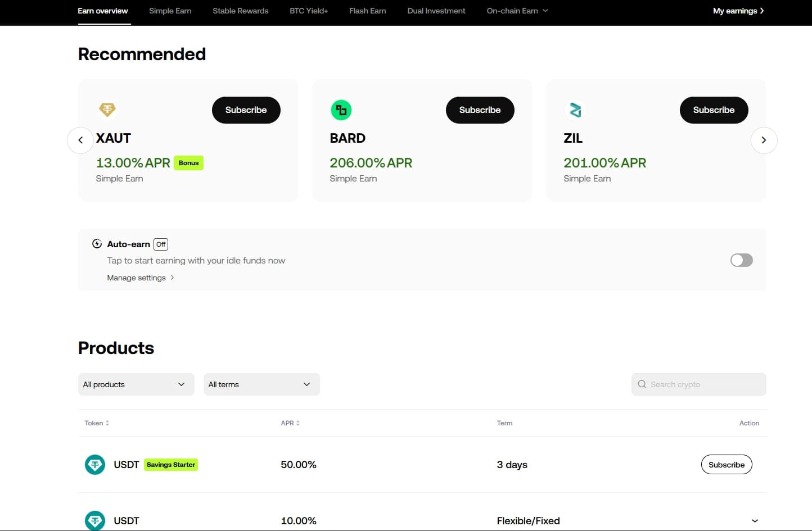Sort the table by the Token column
812x531 pixels.
point(97,423)
